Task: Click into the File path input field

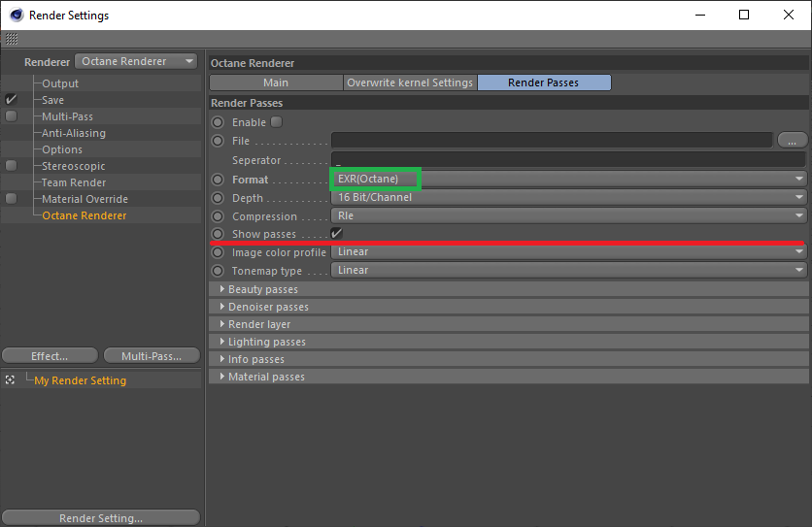Action: pyautogui.click(x=552, y=140)
